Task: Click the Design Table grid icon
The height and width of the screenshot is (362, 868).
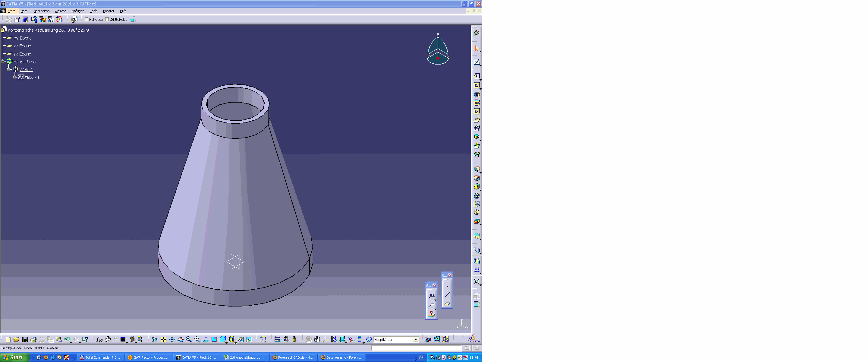Action: pos(123,339)
